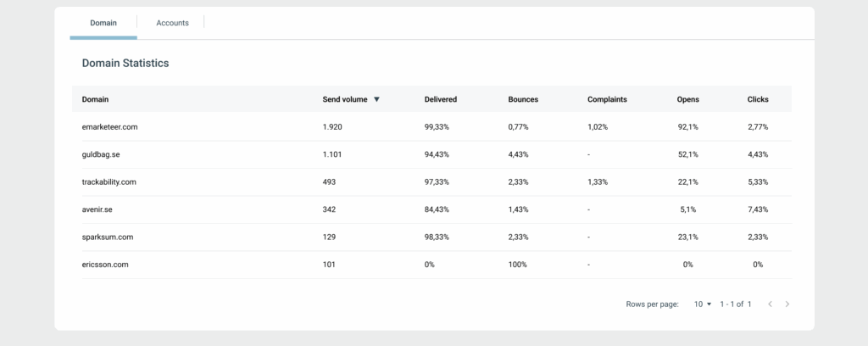Image resolution: width=868 pixels, height=346 pixels.
Task: Sort by the Delivered column header
Action: point(440,99)
